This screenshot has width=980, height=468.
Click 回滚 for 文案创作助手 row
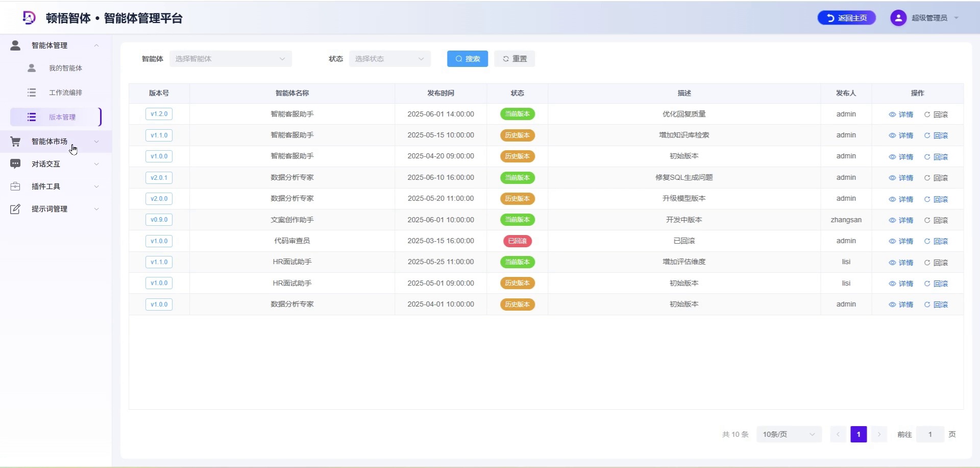point(936,220)
